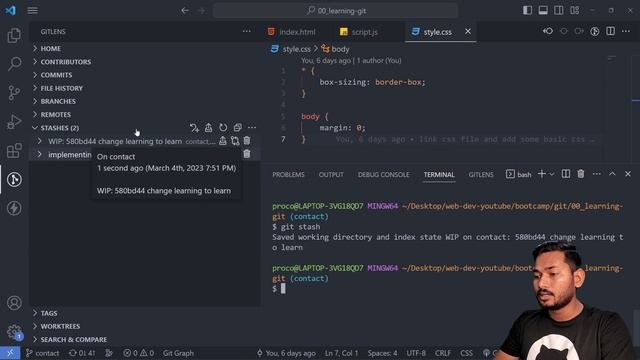The width and height of the screenshot is (640, 360).
Task: Select the GitLens activity bar icon
Action: [x=14, y=180]
